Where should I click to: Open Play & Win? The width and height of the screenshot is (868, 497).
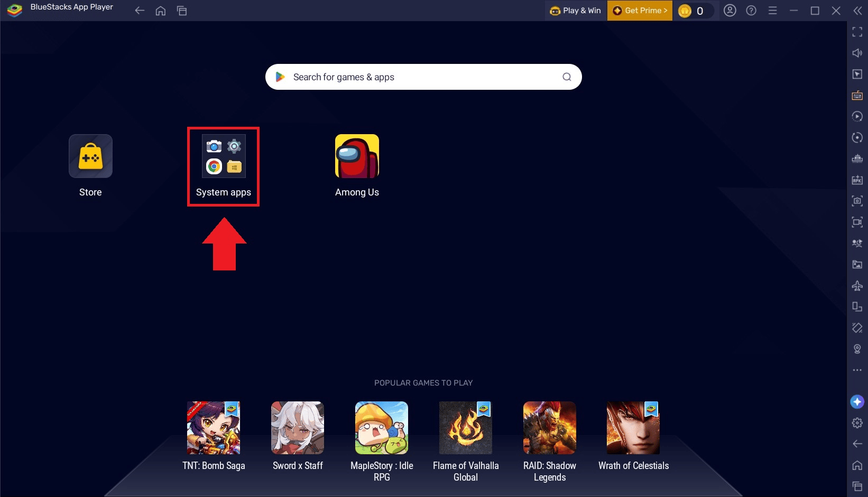pos(576,11)
